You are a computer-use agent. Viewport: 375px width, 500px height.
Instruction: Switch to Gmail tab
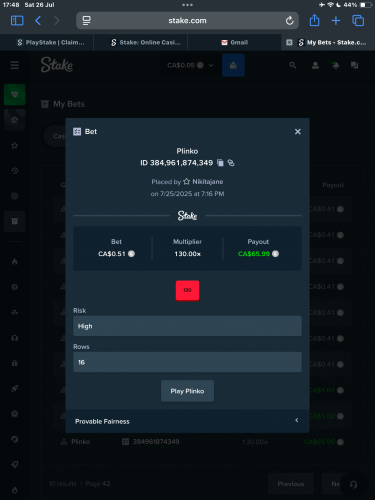pos(234,42)
